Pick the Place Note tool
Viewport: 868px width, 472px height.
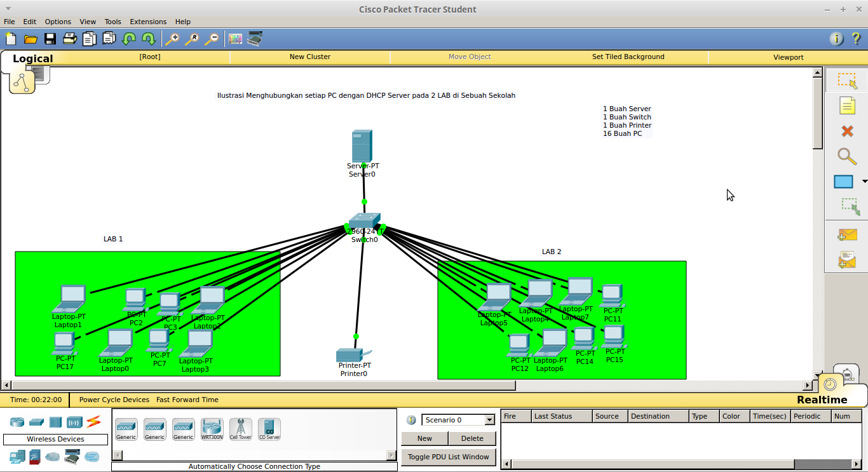point(847,105)
